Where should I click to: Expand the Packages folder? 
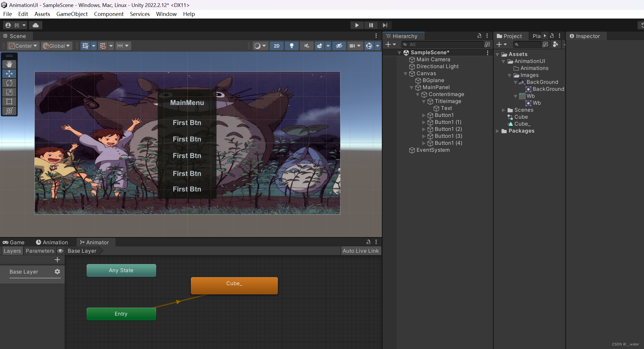[497, 131]
